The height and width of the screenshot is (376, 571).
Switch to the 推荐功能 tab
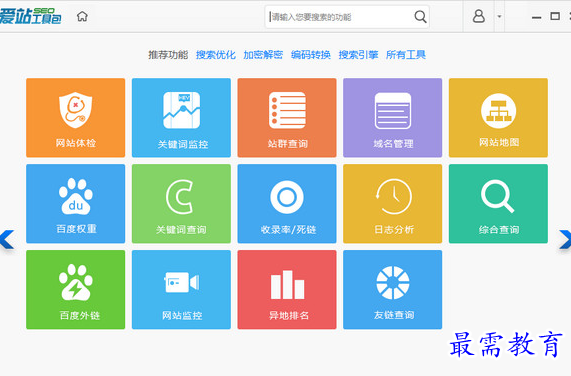pos(168,55)
